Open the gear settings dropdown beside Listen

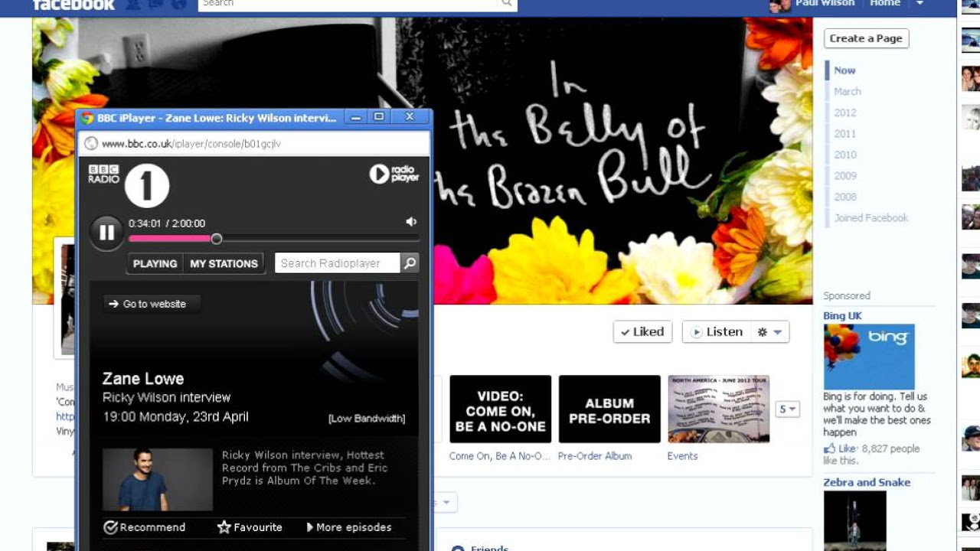[769, 332]
